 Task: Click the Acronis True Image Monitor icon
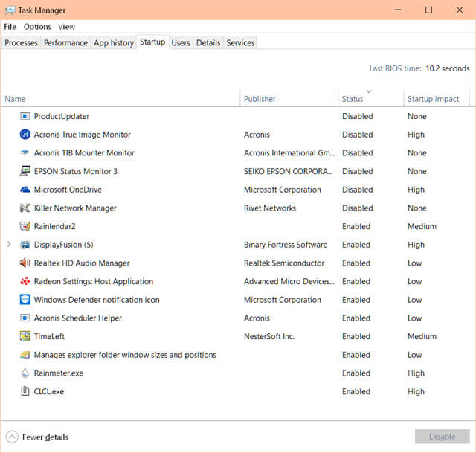[x=25, y=134]
